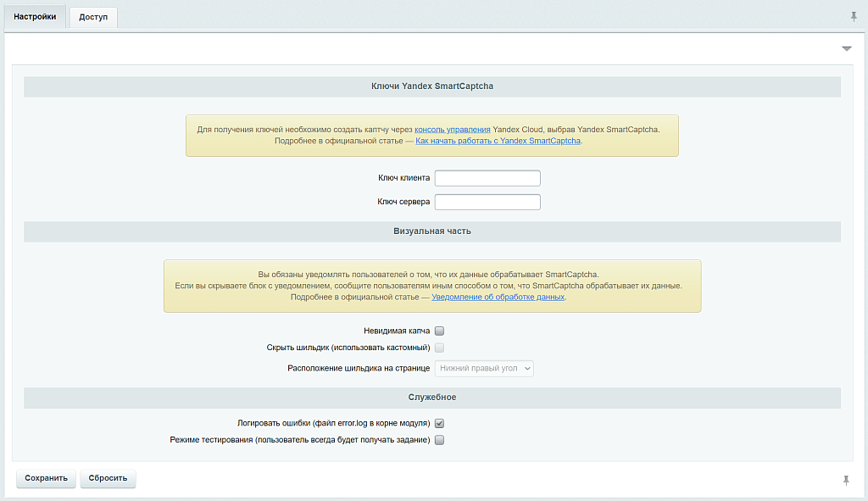Screen dimensions: 868x501
Task: Enable 'Режим тестирования' mode
Action: pyautogui.click(x=438, y=439)
